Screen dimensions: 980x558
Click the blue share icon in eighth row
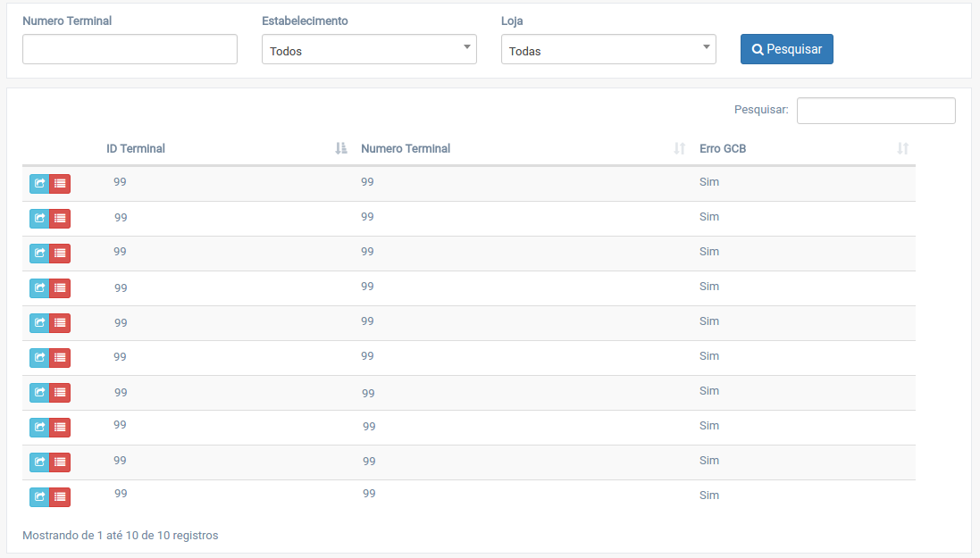[x=39, y=427]
